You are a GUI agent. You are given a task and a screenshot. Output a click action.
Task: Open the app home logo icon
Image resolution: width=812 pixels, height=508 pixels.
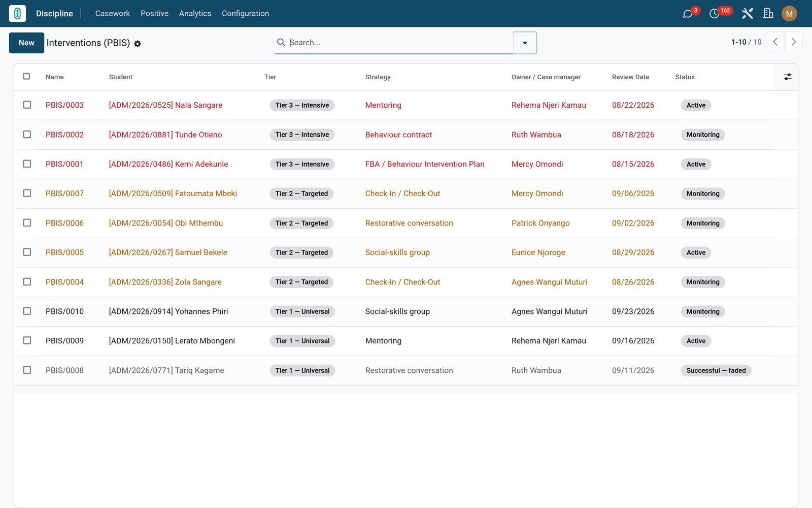(17, 14)
